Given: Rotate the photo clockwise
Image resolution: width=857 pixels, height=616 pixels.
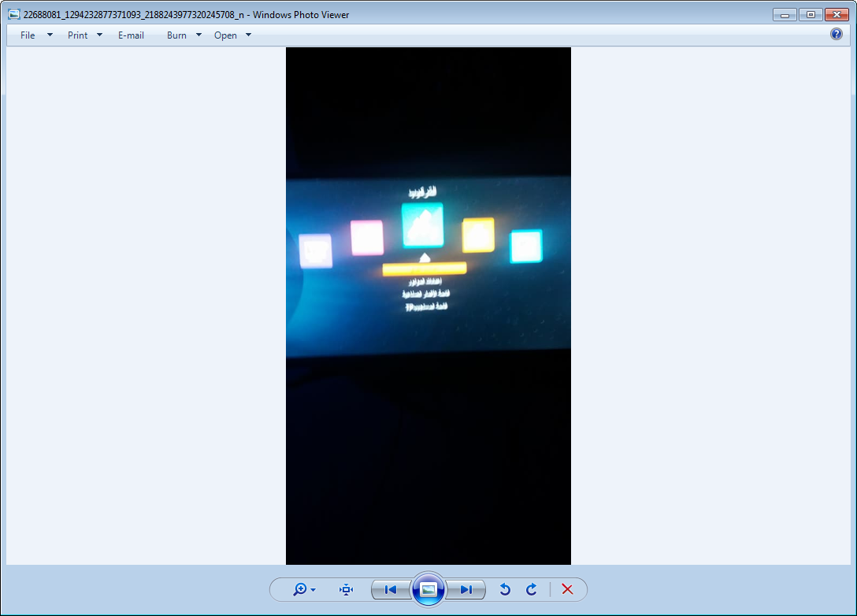Looking at the screenshot, I should (532, 589).
